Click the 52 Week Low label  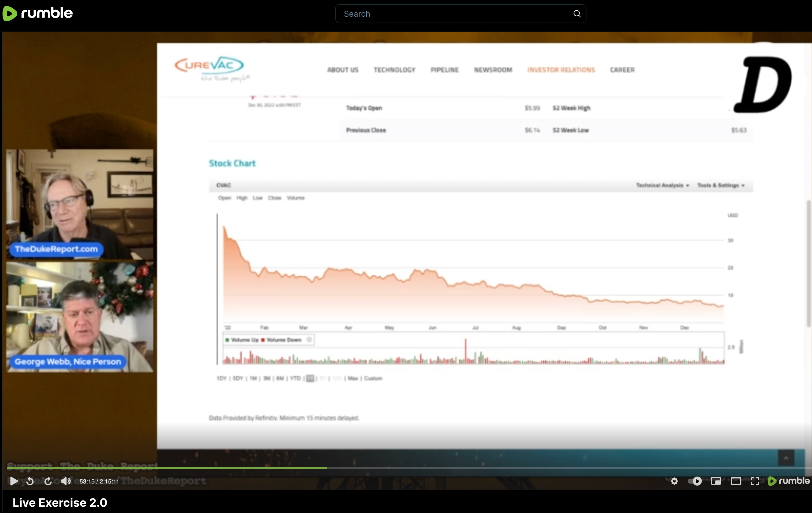click(570, 130)
